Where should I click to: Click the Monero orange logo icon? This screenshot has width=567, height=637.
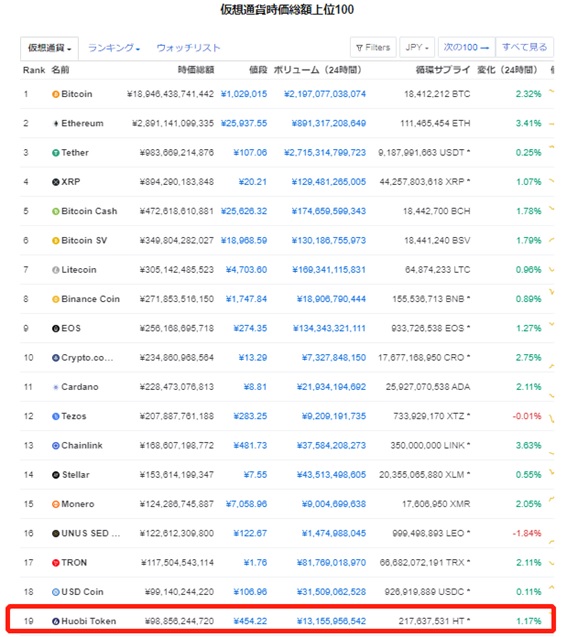[56, 504]
